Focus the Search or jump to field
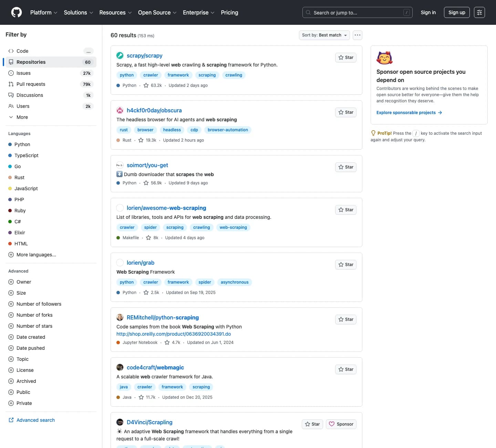The height and width of the screenshot is (448, 496). coord(358,12)
